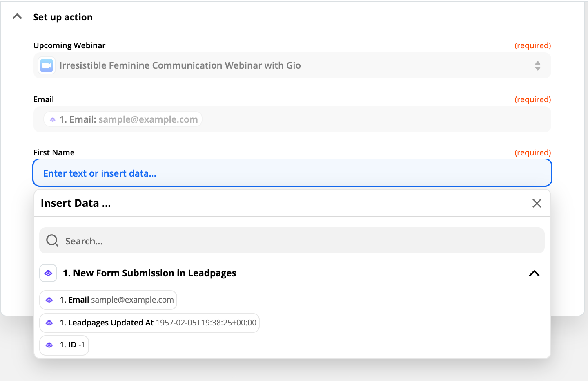
Task: Insert the Leadpages Updated At data item
Action: coord(149,323)
